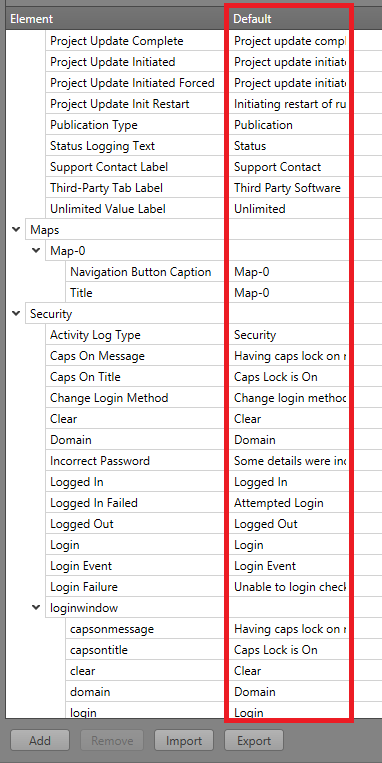The width and height of the screenshot is (382, 763).
Task: Collapse the Maps tree node
Action: [16, 229]
